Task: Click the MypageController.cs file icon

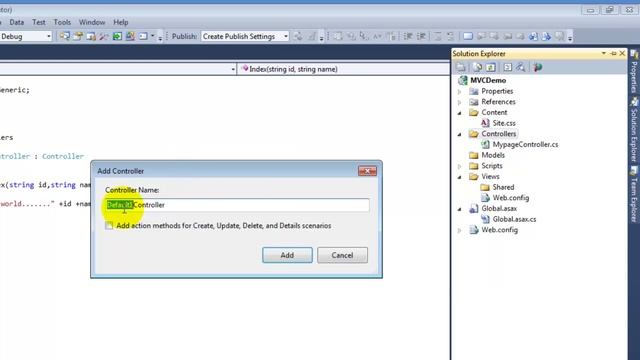Action: pos(485,144)
